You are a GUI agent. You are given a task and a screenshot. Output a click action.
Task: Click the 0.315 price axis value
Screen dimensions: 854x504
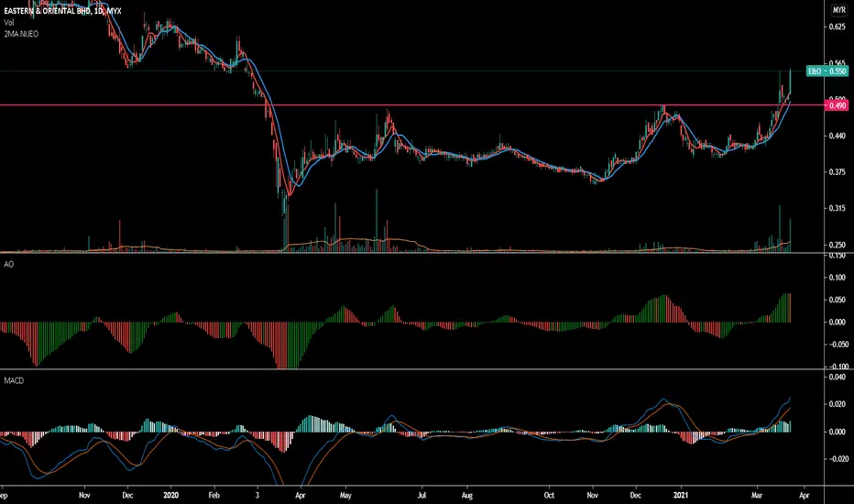(838, 208)
